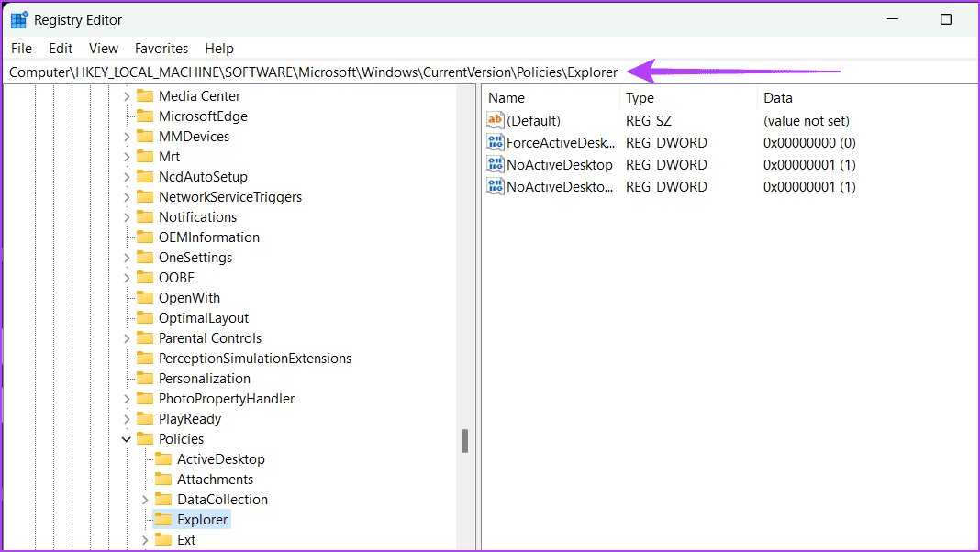Click the registry path address bar
The image size is (980, 552).
pos(490,72)
